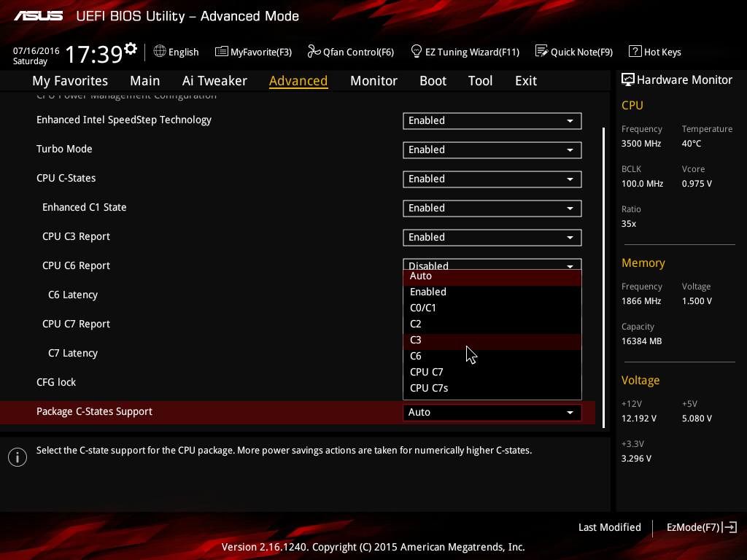Switch to Main tab
This screenshot has width=747, height=560.
(145, 81)
